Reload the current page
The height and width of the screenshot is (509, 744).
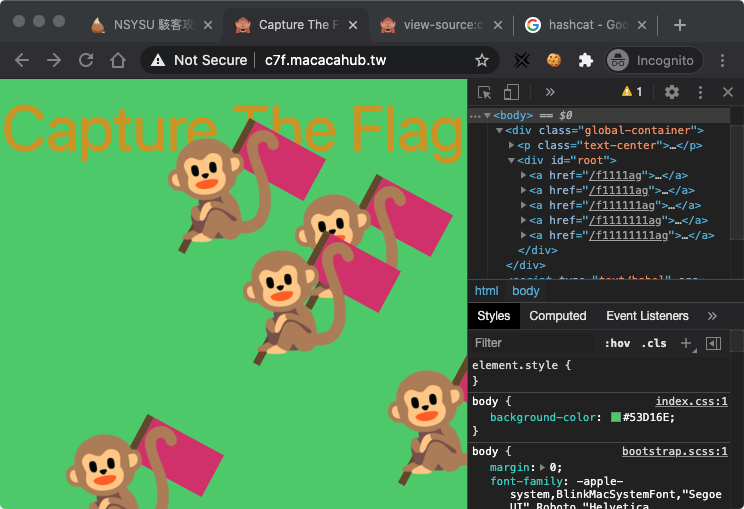[86, 60]
